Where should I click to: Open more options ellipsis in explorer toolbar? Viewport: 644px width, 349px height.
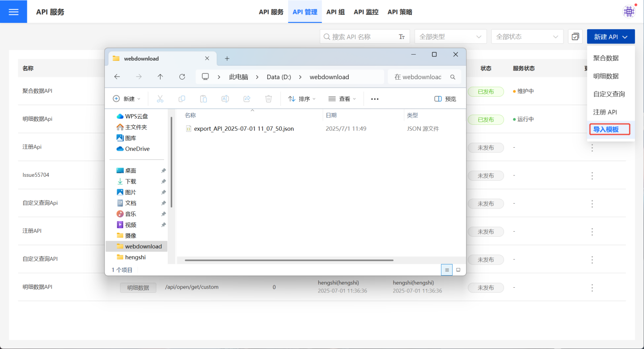coord(375,99)
